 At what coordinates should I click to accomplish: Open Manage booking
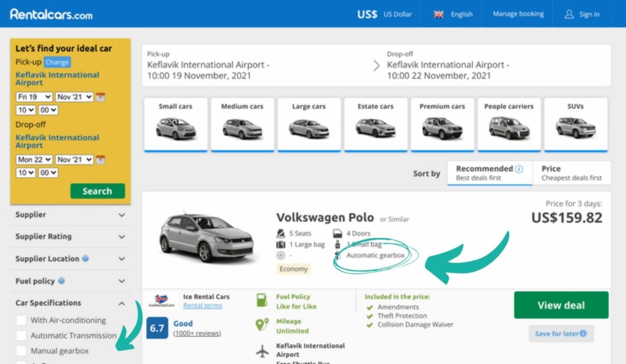coord(518,14)
